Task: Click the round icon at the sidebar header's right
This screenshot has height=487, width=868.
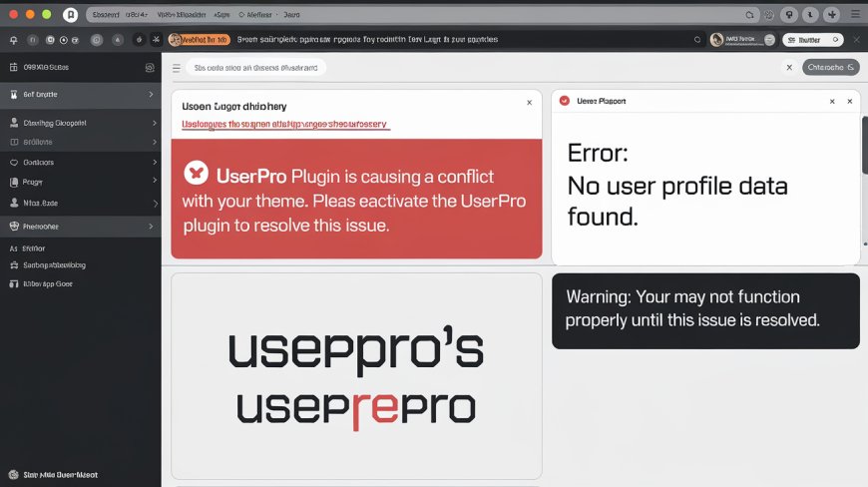Action: point(150,68)
